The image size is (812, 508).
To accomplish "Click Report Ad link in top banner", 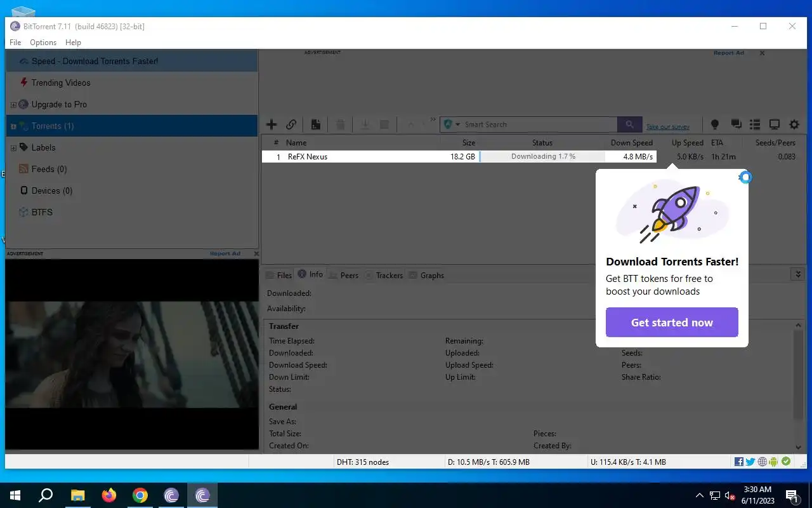I will pyautogui.click(x=728, y=53).
